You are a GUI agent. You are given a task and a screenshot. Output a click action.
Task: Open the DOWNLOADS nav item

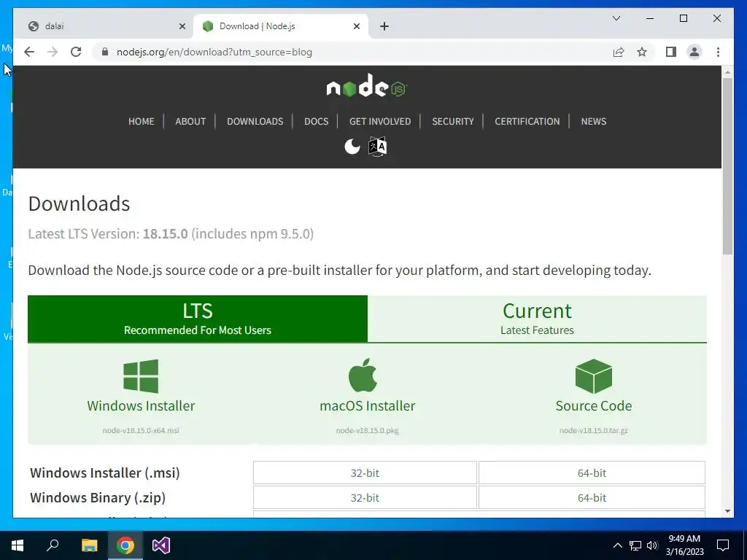coord(255,122)
